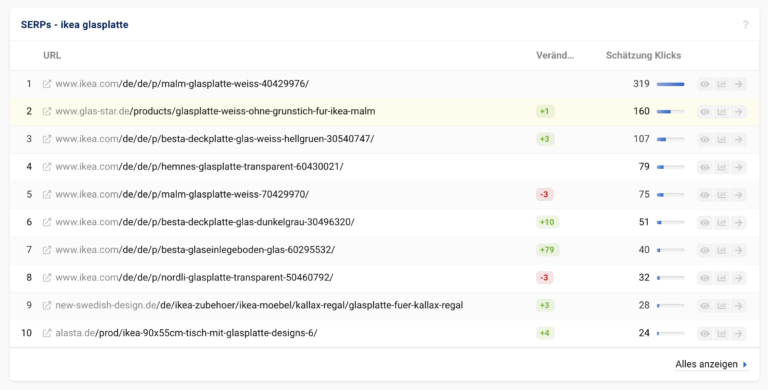768x390 pixels.
Task: Click the Schätzung Klicks column header
Action: point(643,55)
